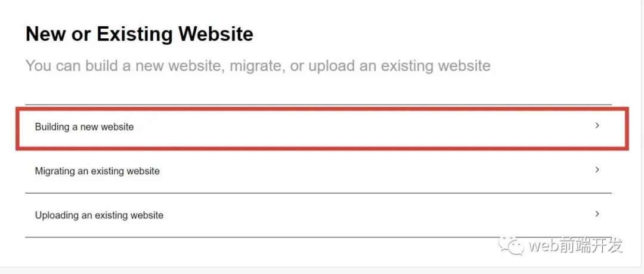Select the "Building a new website" label

tap(84, 127)
